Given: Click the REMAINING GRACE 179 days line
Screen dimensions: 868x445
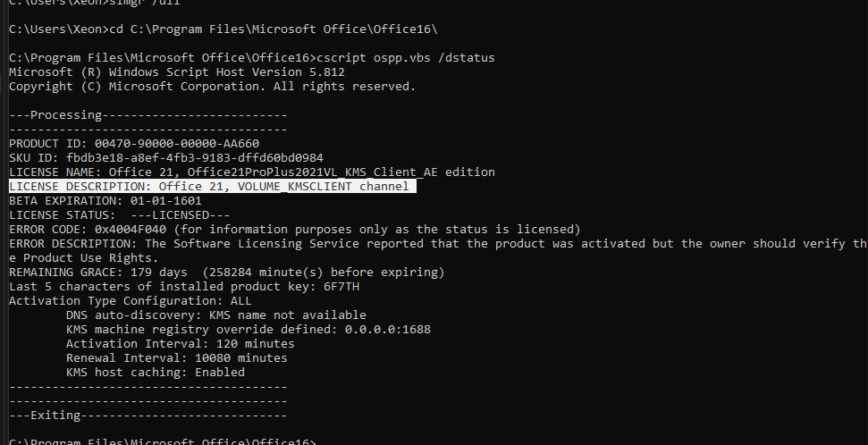Looking at the screenshot, I should coord(227,273).
